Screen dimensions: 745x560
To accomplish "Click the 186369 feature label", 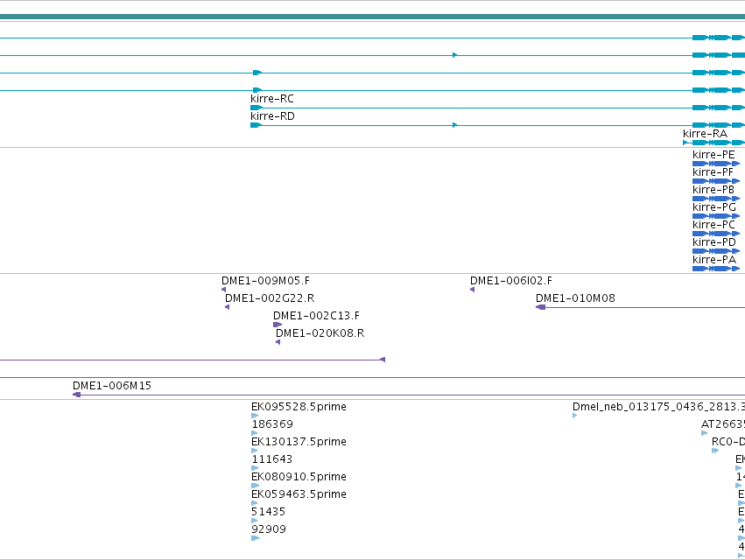I will (272, 424).
